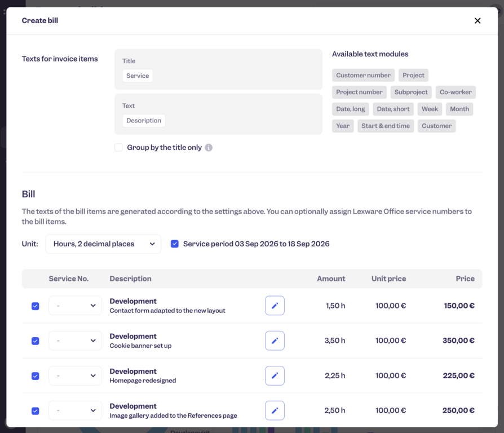Click the Description chip in Text field
The width and height of the screenshot is (504, 433).
coord(144,121)
